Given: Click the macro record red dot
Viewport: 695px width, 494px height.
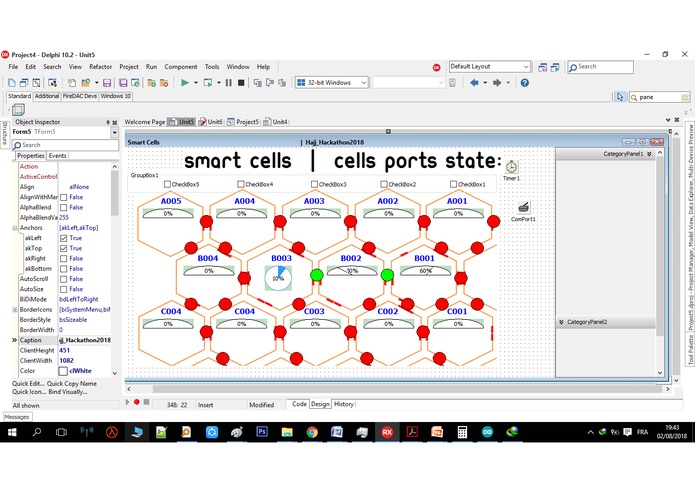Looking at the screenshot, I should (x=137, y=402).
